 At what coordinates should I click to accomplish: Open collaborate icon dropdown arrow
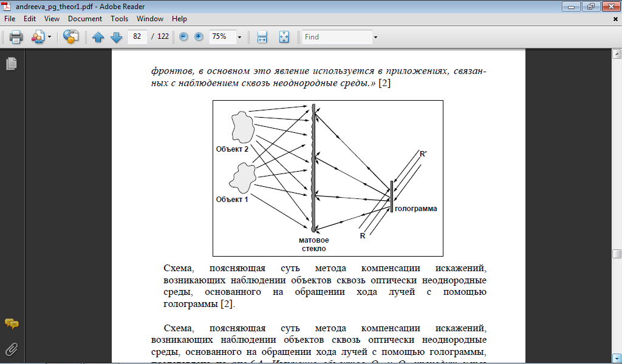(x=50, y=37)
